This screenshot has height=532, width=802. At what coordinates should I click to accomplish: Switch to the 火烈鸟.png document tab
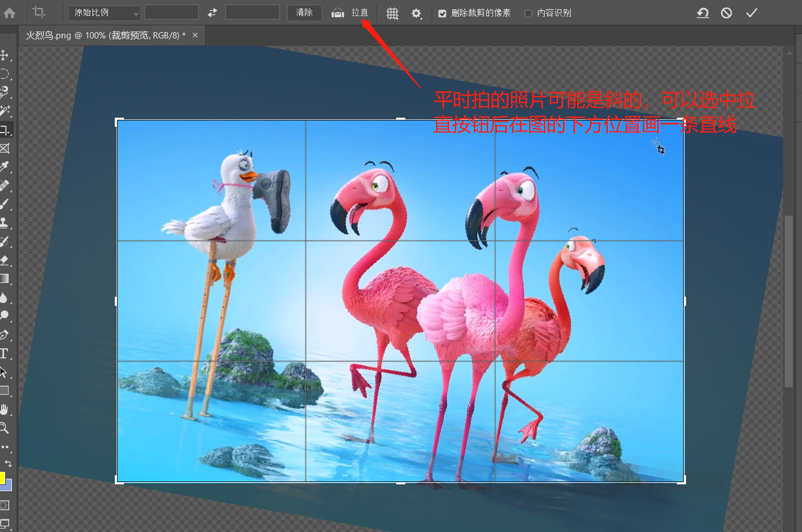click(106, 36)
